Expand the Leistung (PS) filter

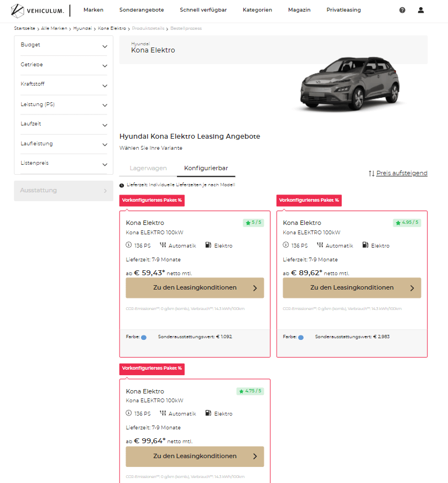click(64, 105)
